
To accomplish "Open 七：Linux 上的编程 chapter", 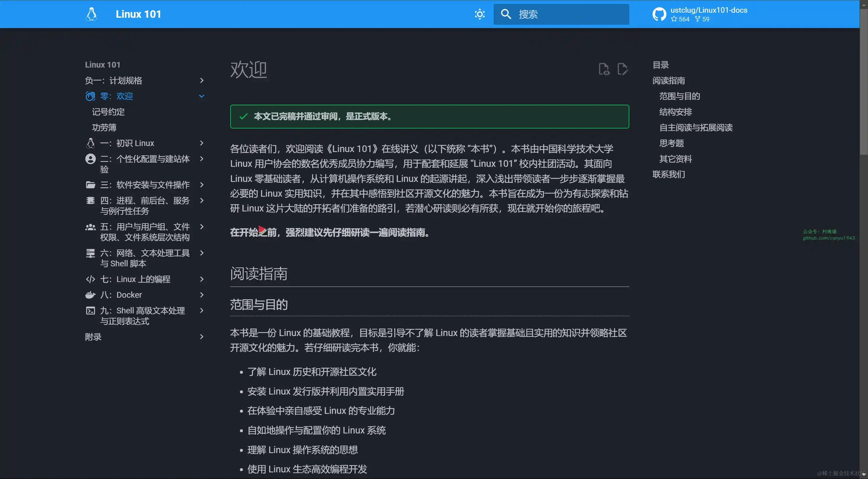I will [x=135, y=279].
